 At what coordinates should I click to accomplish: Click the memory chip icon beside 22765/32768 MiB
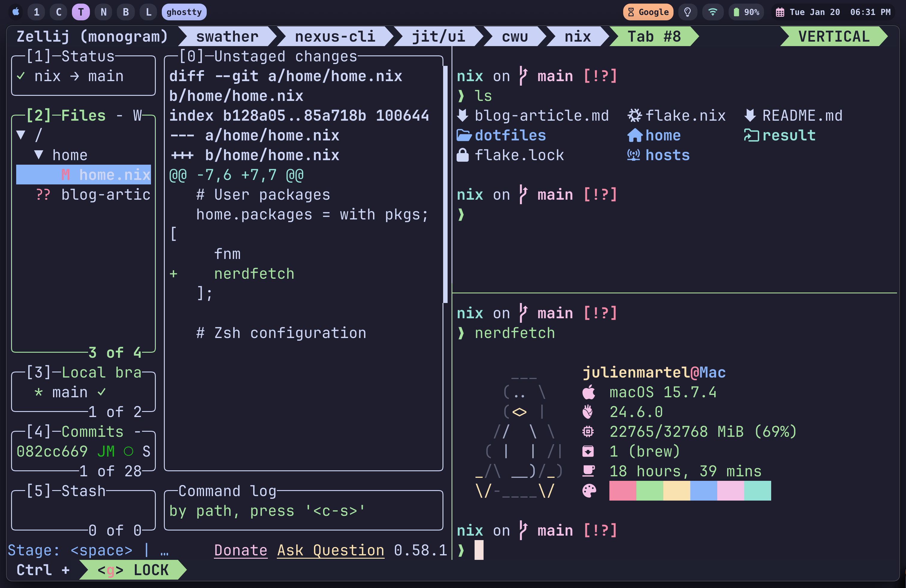tap(588, 432)
